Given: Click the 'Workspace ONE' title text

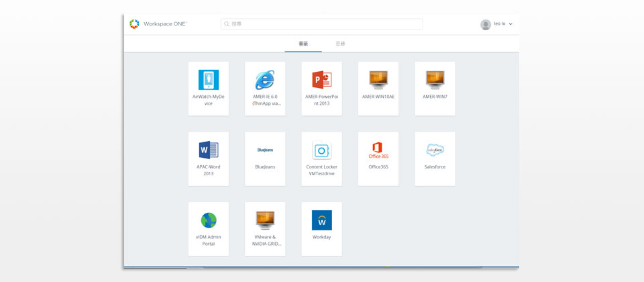Looking at the screenshot, I should click(165, 24).
